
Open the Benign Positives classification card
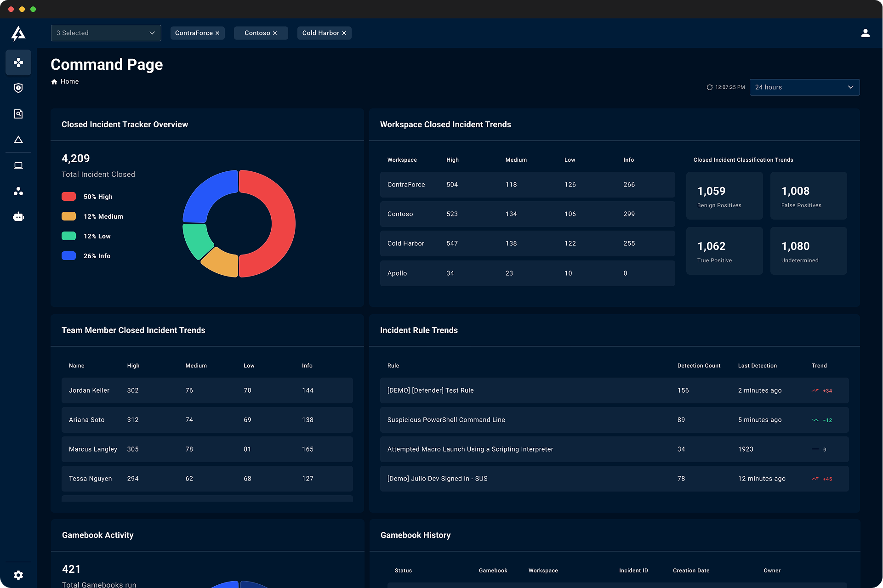(724, 196)
